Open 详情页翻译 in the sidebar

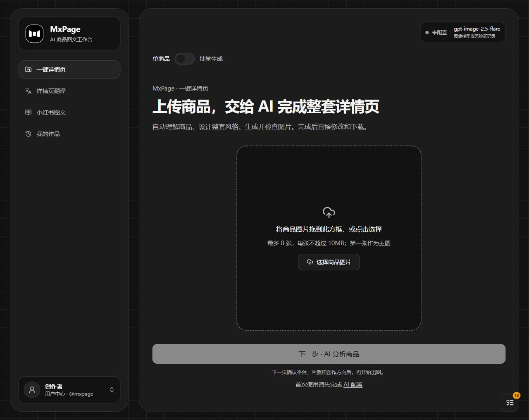[x=69, y=91]
